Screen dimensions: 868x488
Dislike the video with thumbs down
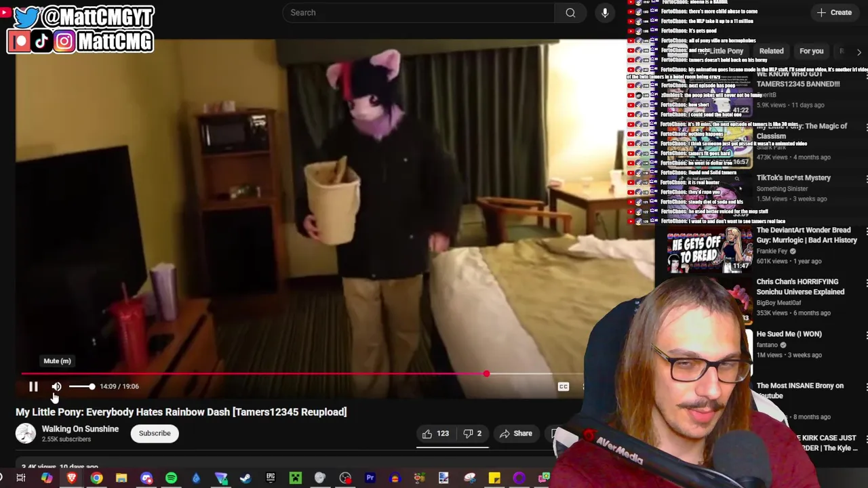(x=472, y=433)
